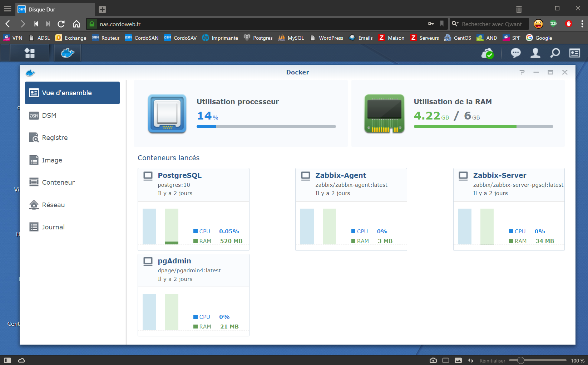Click the browser forward arrow
This screenshot has height=365, width=588.
click(23, 24)
